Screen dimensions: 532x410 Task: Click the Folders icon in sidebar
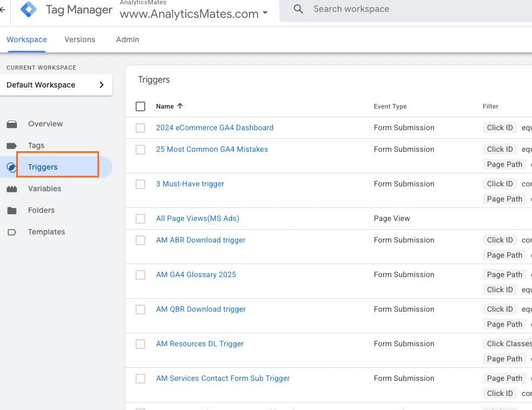pos(12,211)
